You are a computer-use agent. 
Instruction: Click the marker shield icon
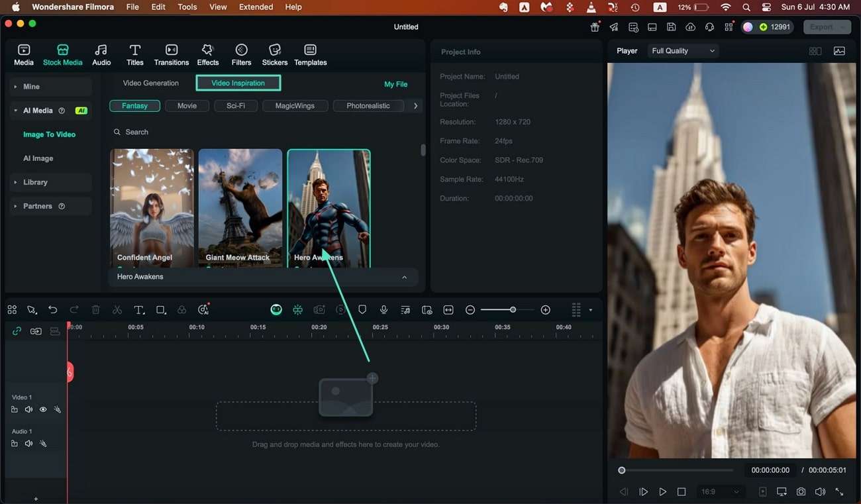(x=362, y=310)
